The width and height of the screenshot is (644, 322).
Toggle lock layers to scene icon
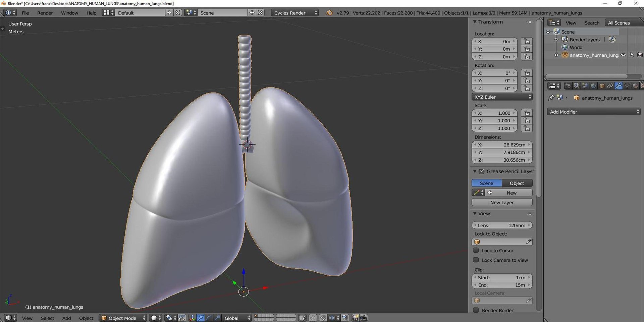(302, 318)
